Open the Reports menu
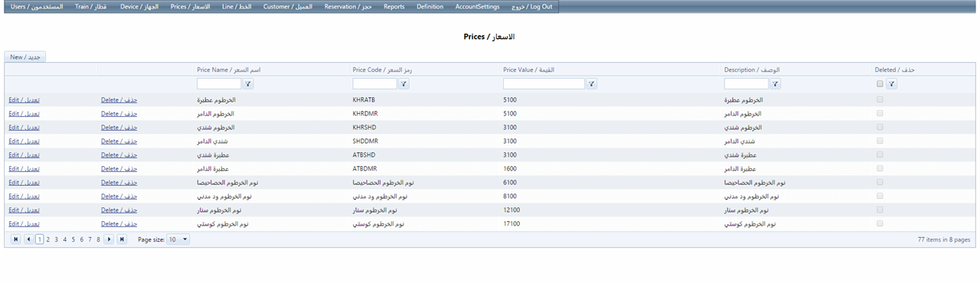This screenshot has height=283, width=980. click(394, 6)
